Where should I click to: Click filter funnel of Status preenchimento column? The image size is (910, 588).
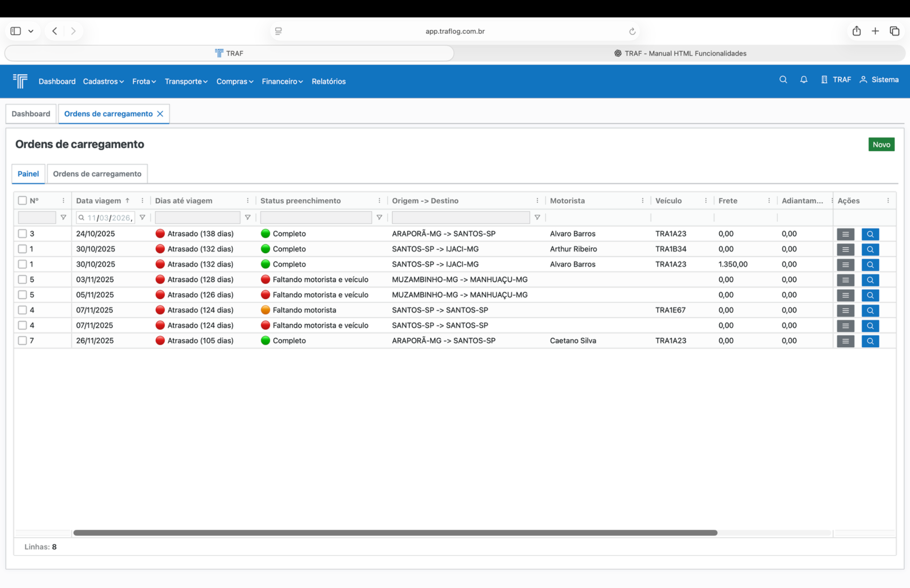click(379, 217)
